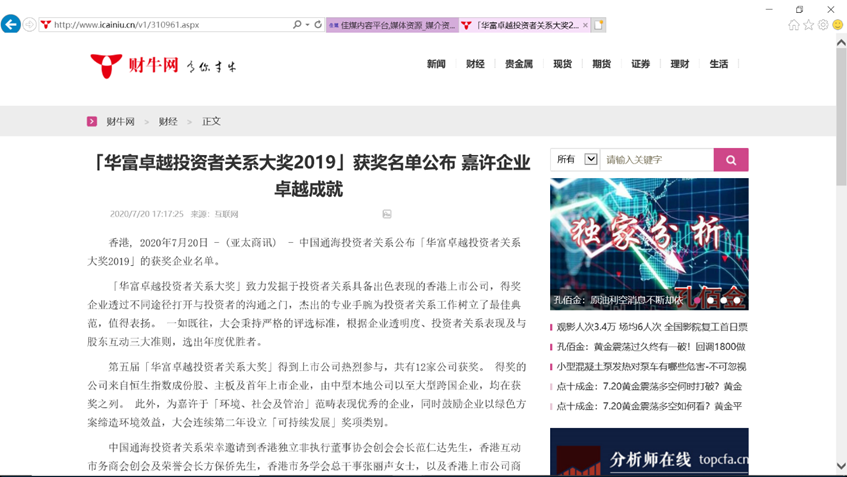Open address bar search dropdown arrow
This screenshot has width=847, height=477.
307,24
